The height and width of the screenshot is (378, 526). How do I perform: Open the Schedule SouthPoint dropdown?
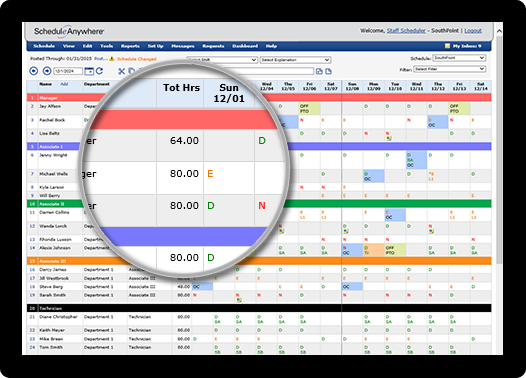click(x=459, y=58)
